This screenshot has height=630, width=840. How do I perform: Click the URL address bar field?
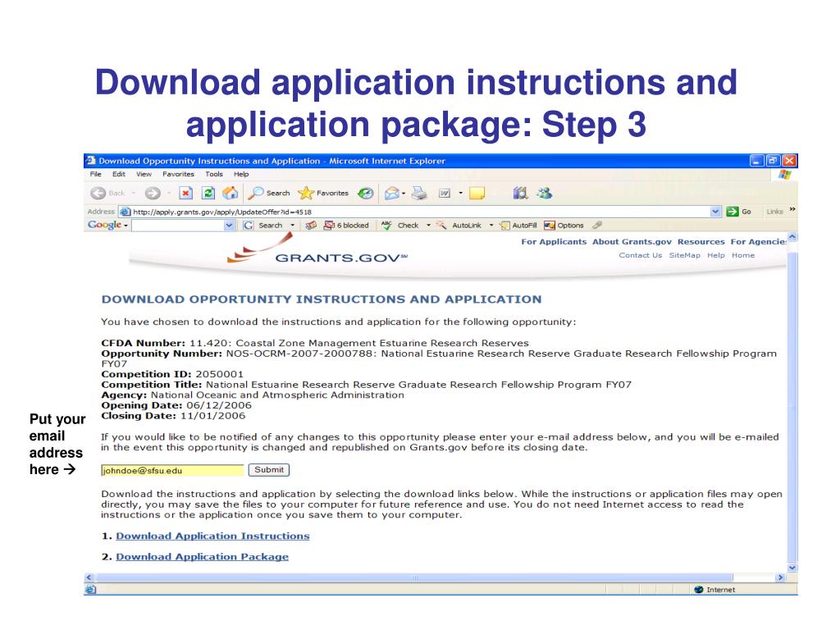[x=421, y=212]
